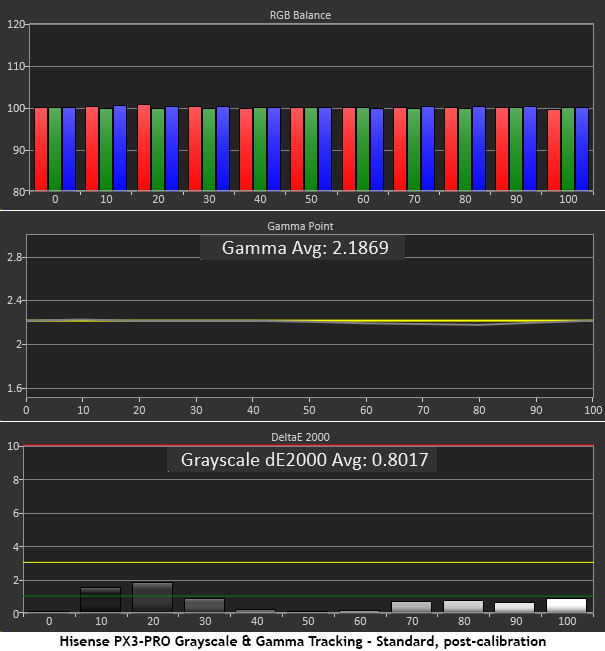Viewport: 605px width, 651px height.
Task: Click the green bar at 80 in RGB Balance
Action: point(465,150)
